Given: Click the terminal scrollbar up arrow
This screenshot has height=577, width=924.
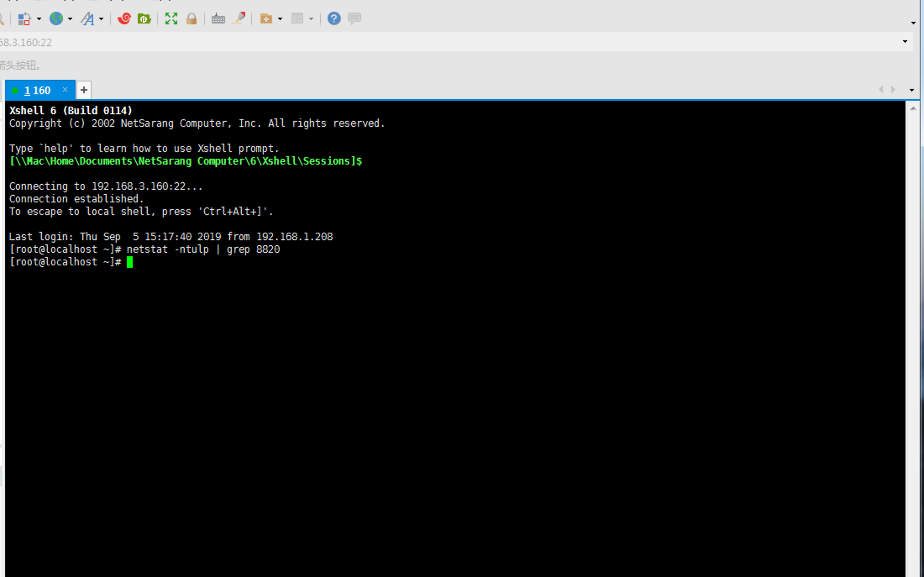Looking at the screenshot, I should pyautogui.click(x=913, y=108).
